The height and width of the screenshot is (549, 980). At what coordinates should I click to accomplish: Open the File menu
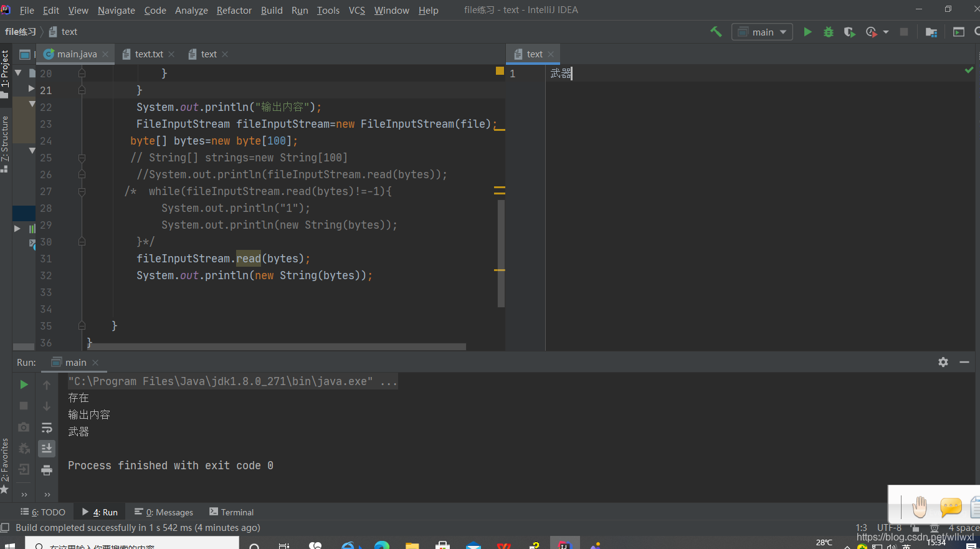tap(27, 10)
